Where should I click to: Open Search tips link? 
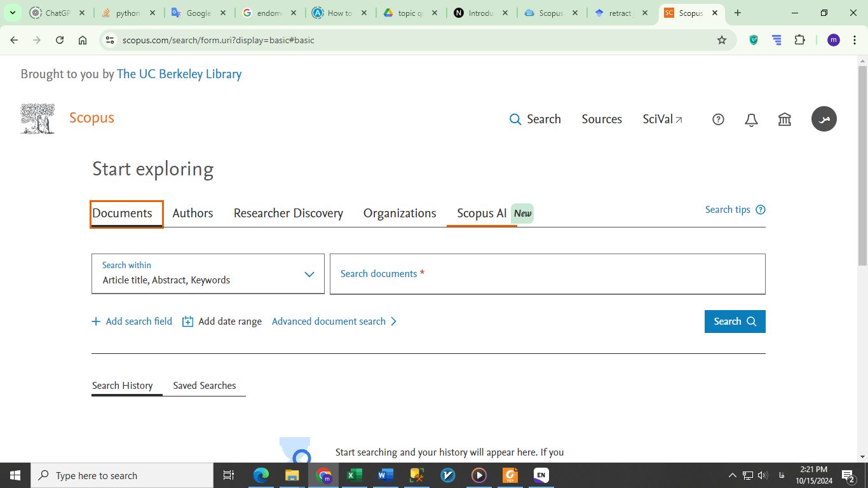point(728,210)
